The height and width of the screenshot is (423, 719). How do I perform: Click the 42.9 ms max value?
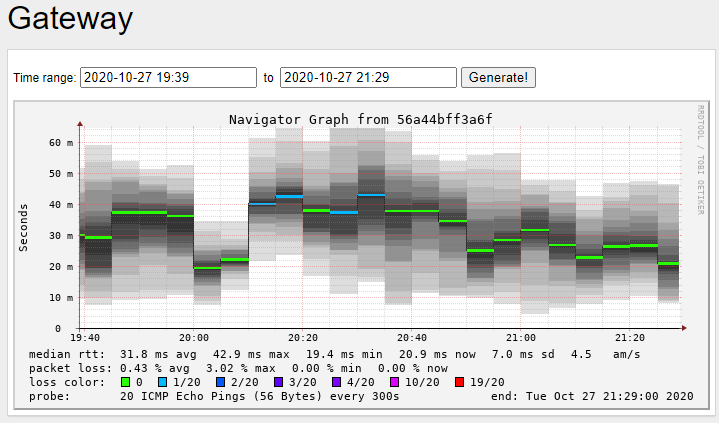tap(251, 354)
